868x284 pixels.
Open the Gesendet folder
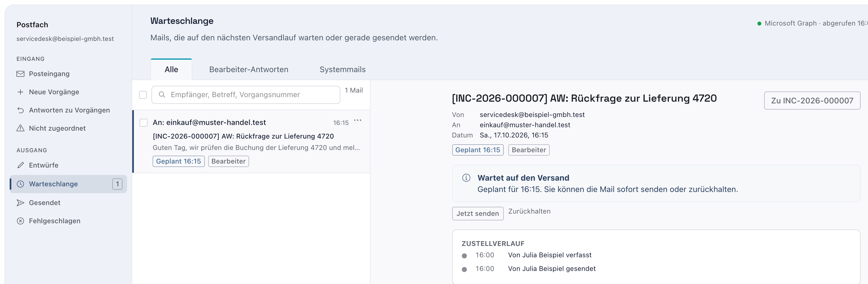pos(68,203)
